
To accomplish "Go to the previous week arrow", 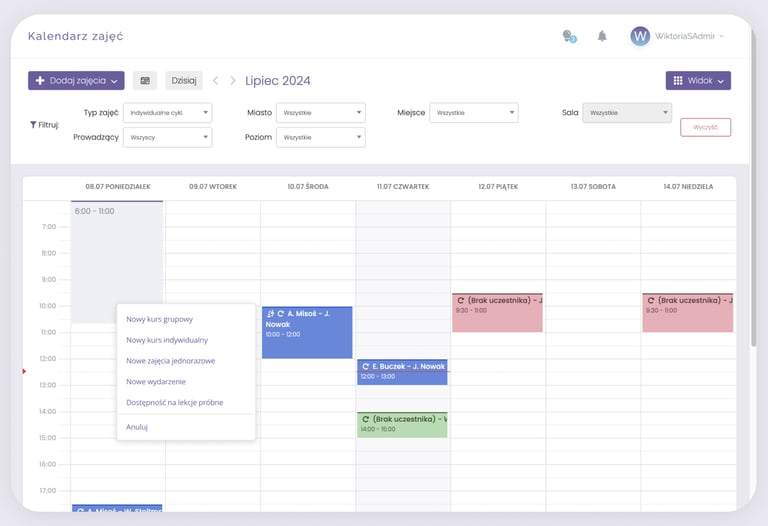I will 215,80.
